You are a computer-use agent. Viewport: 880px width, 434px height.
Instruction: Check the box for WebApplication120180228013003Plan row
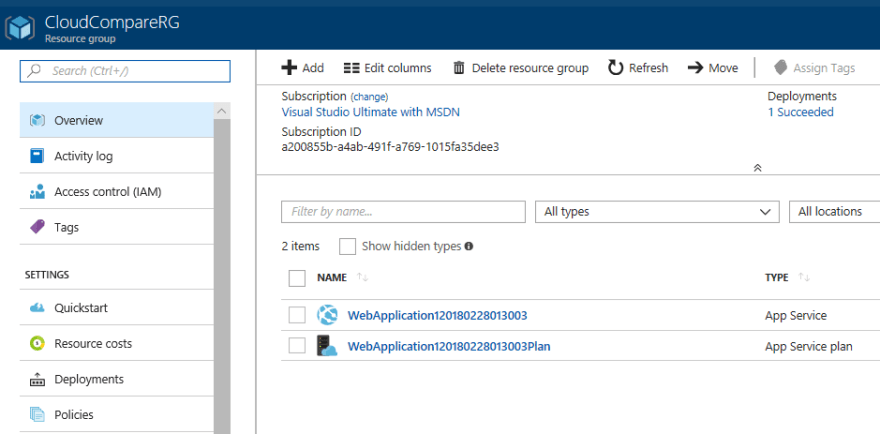297,345
